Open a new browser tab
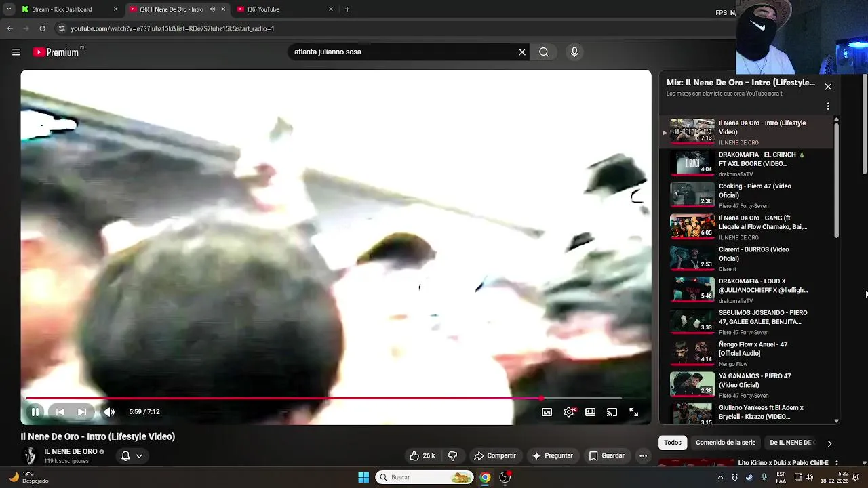Screen dimensions: 868x488 (x=347, y=9)
